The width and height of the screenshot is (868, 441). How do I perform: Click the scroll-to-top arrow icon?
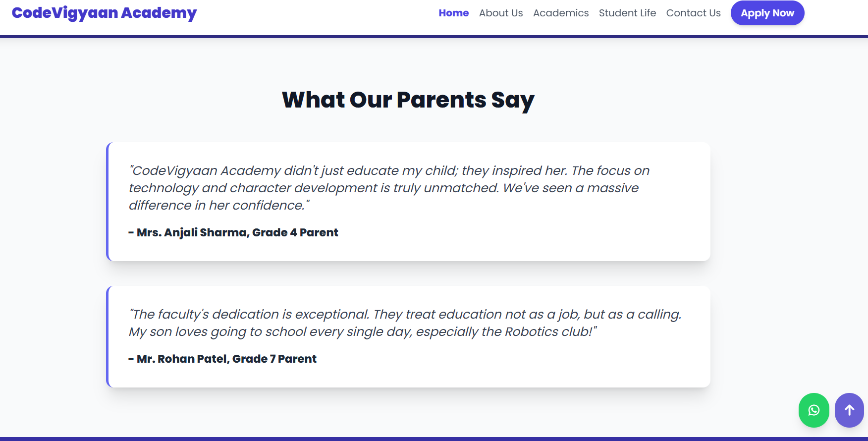pos(849,410)
